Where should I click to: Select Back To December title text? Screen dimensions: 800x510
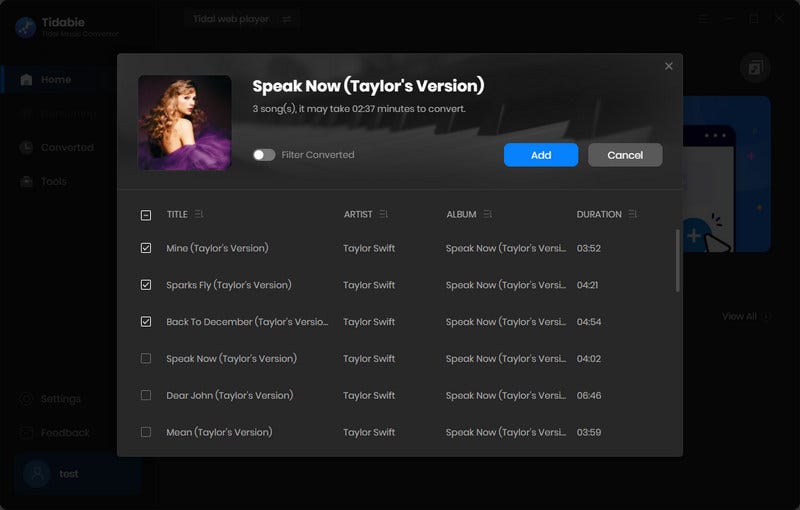(x=247, y=322)
